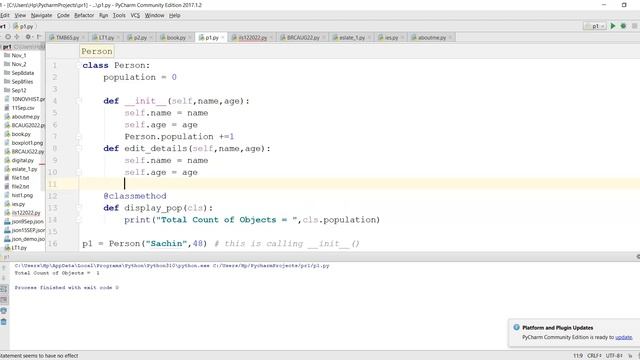Image resolution: width=640 pixels, height=360 pixels.
Task: Open the Run menu
Action: click(x=103, y=16)
